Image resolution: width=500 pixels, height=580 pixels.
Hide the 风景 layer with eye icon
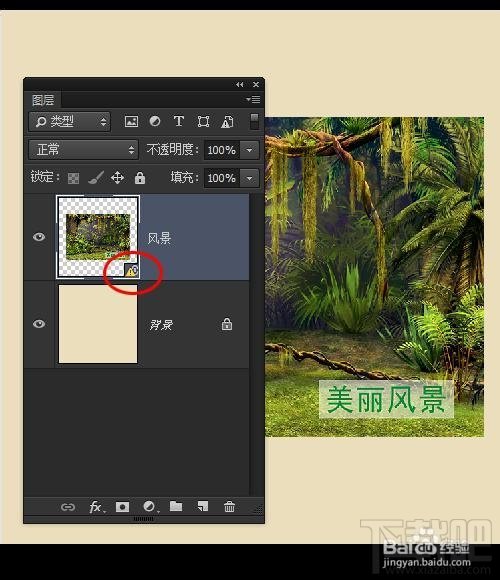(x=39, y=237)
